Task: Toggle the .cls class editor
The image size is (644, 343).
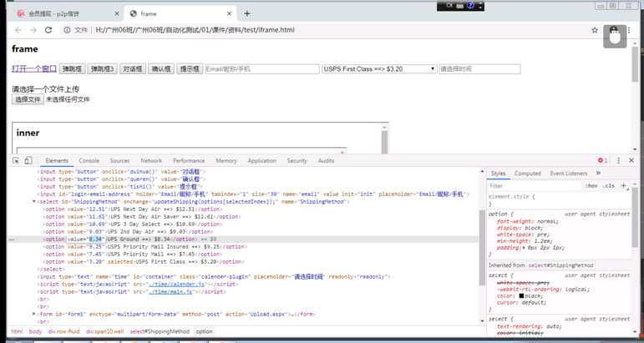Action: [609, 186]
